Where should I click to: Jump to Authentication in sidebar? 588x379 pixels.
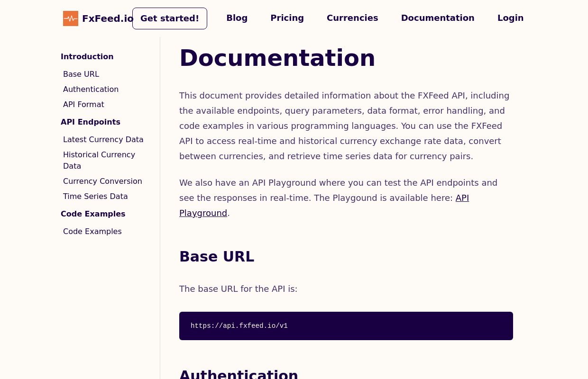(91, 90)
